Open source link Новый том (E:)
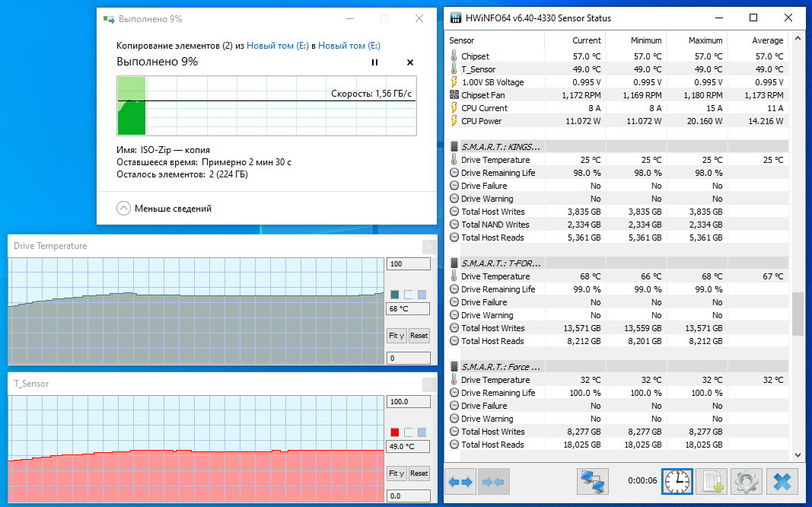812x507 pixels. [x=278, y=46]
